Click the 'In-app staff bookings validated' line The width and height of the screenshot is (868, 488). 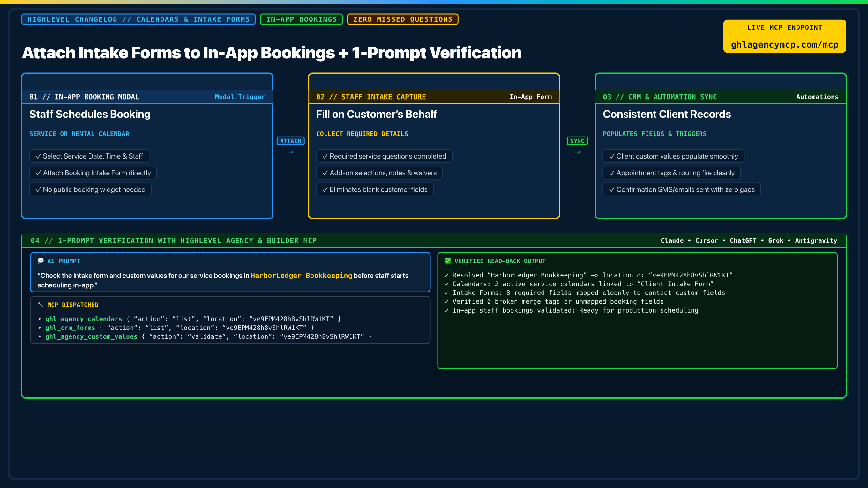[x=572, y=310]
